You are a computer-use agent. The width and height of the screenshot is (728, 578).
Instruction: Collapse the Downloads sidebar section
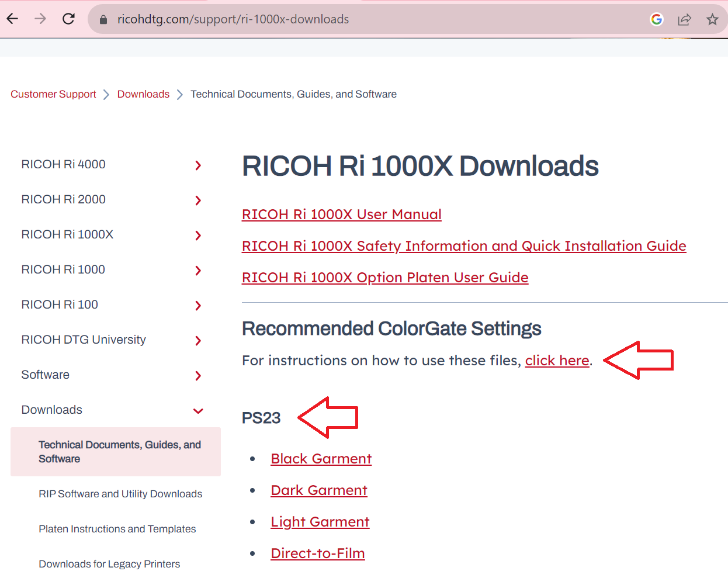(x=198, y=411)
